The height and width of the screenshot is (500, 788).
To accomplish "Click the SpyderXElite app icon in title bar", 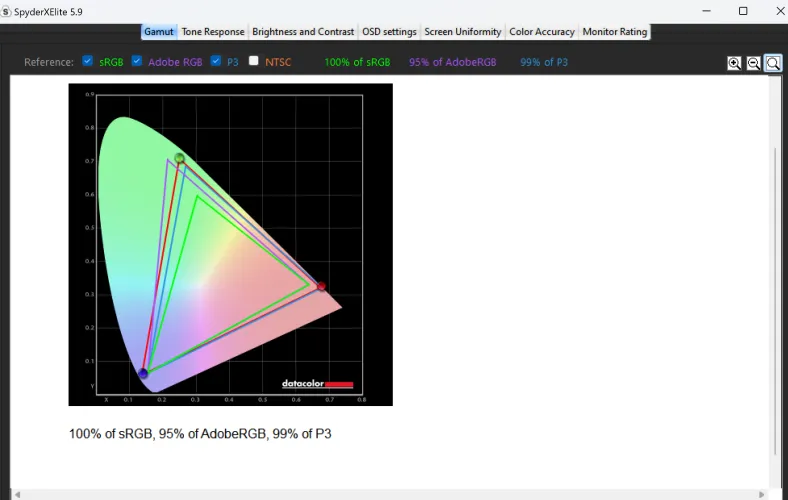I will tap(7, 11).
